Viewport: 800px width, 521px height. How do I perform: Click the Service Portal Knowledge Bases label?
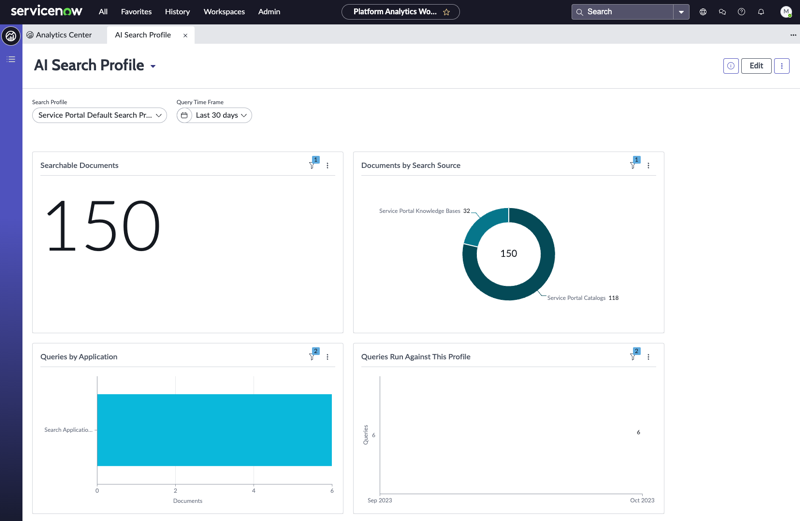419,211
